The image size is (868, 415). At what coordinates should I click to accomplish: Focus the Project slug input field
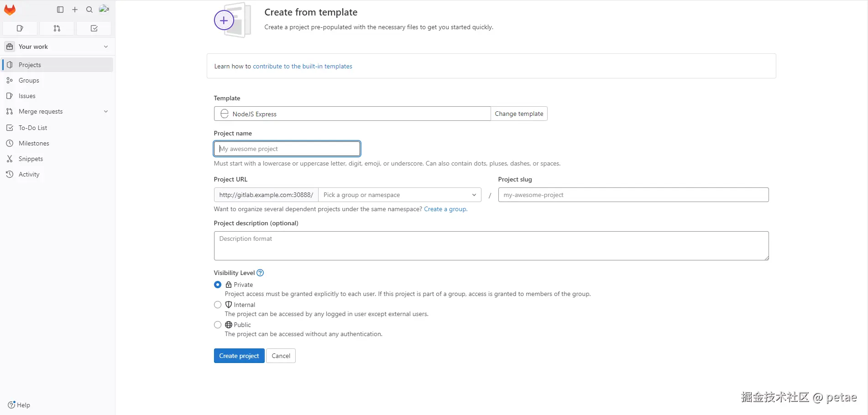coord(633,195)
